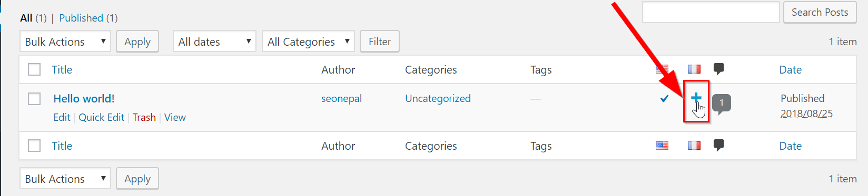Viewport: 868px width, 196px height.
Task: Check the select-all checkbox in footer row
Action: (x=34, y=146)
